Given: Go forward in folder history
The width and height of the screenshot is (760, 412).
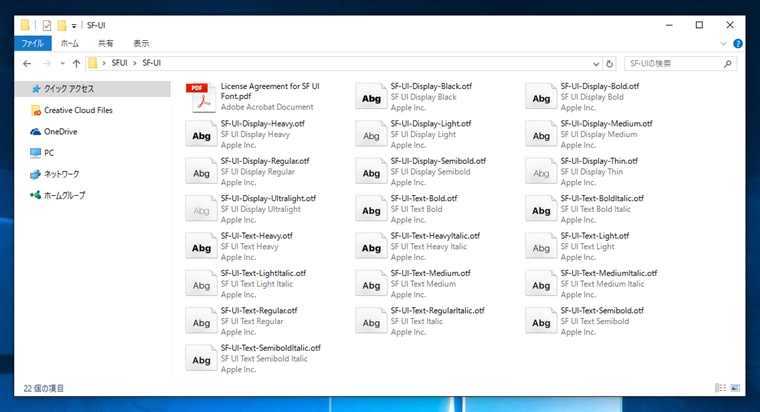Looking at the screenshot, I should click(47, 63).
